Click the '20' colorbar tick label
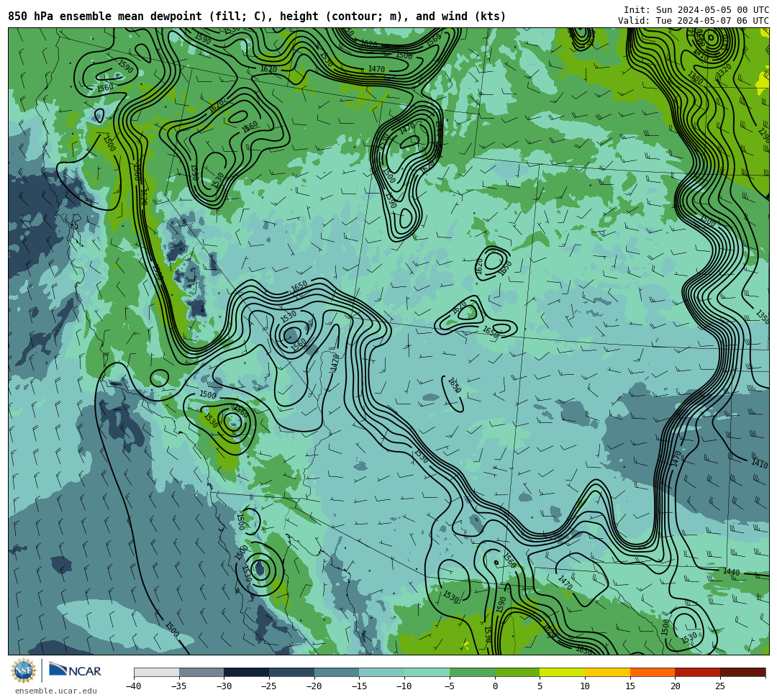The height and width of the screenshot is (700, 777). point(675,686)
